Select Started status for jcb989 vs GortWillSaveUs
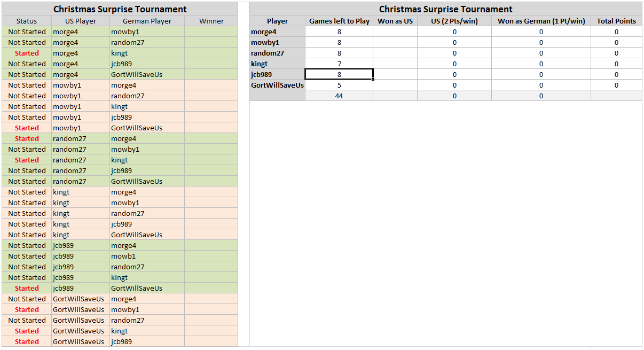This screenshot has width=644, height=350. [x=27, y=288]
